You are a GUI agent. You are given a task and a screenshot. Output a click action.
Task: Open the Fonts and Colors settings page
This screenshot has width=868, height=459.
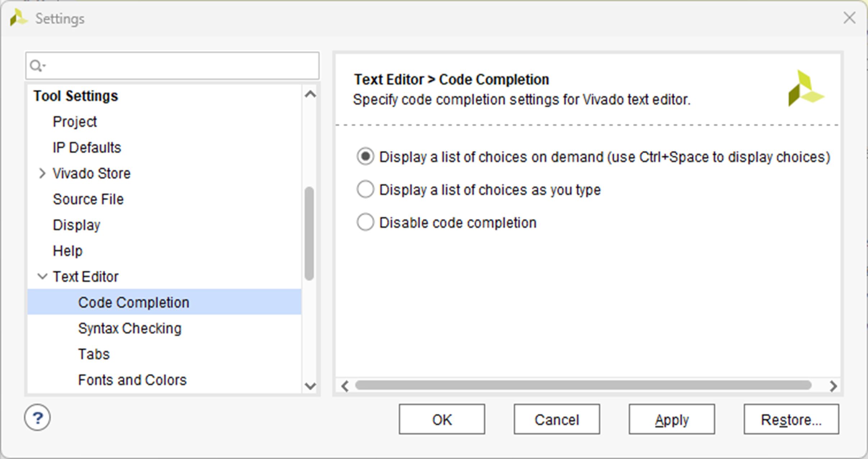[x=132, y=380]
